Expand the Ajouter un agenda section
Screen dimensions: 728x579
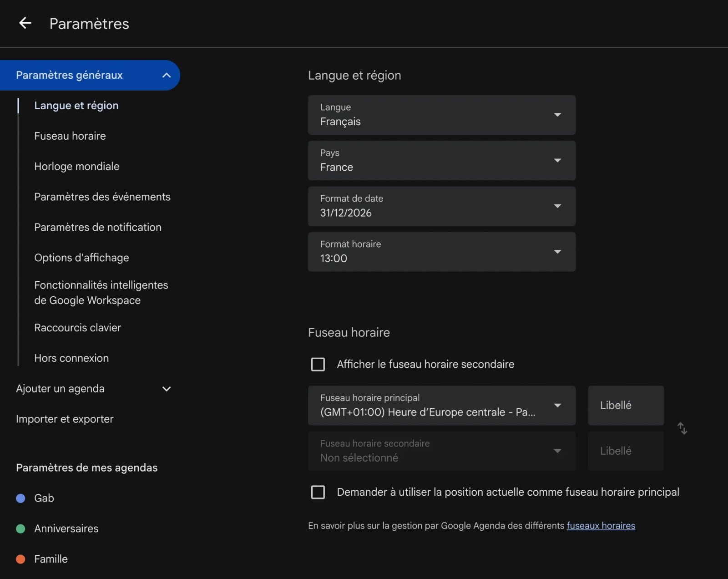click(167, 389)
